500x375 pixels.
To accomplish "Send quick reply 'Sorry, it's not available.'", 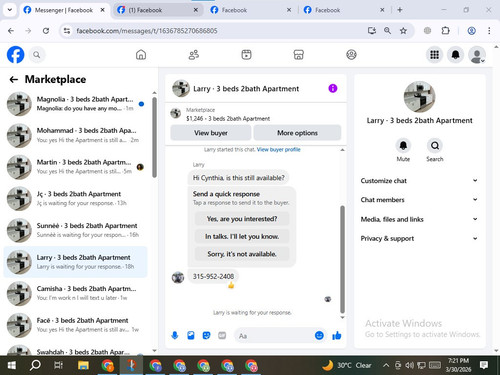I will [x=242, y=254].
